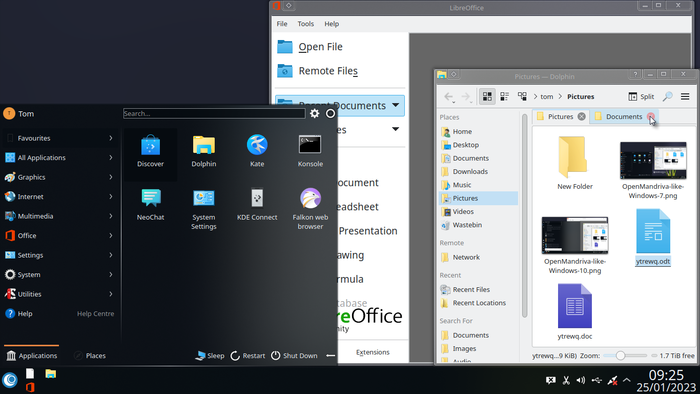The width and height of the screenshot is (700, 394).
Task: Click the keyboard layout tray icon
Action: coord(550,380)
